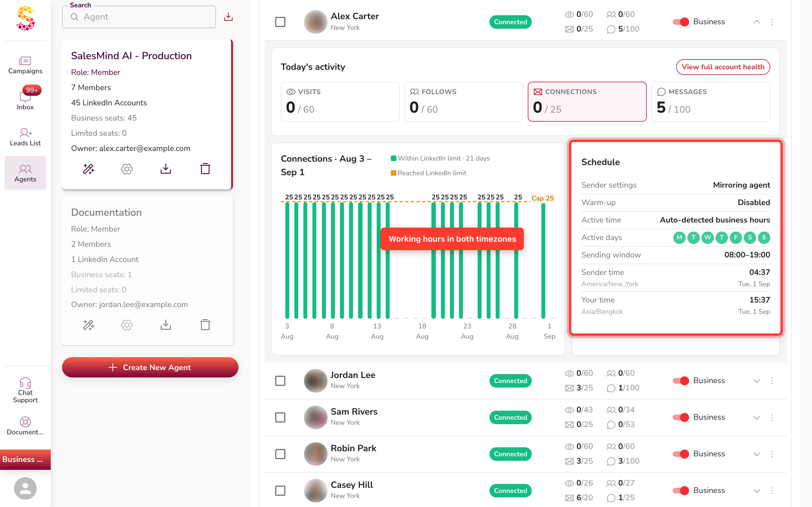Open settings gear for SalesMind AI - Production

pos(127,169)
